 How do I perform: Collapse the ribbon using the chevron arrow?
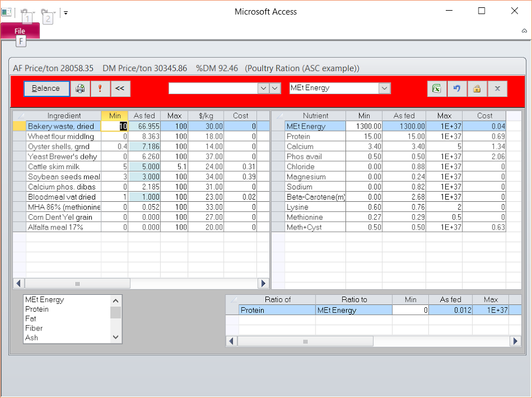[524, 32]
